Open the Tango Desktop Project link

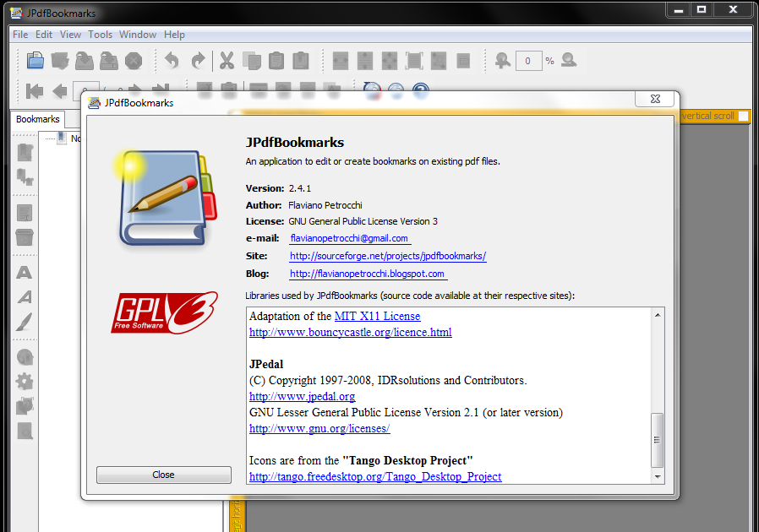[x=375, y=477]
